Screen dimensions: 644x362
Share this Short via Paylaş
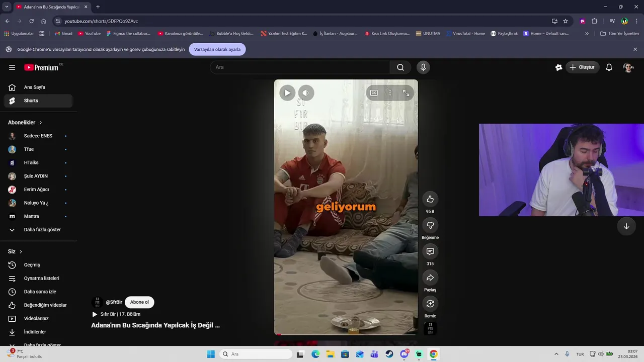430,278
